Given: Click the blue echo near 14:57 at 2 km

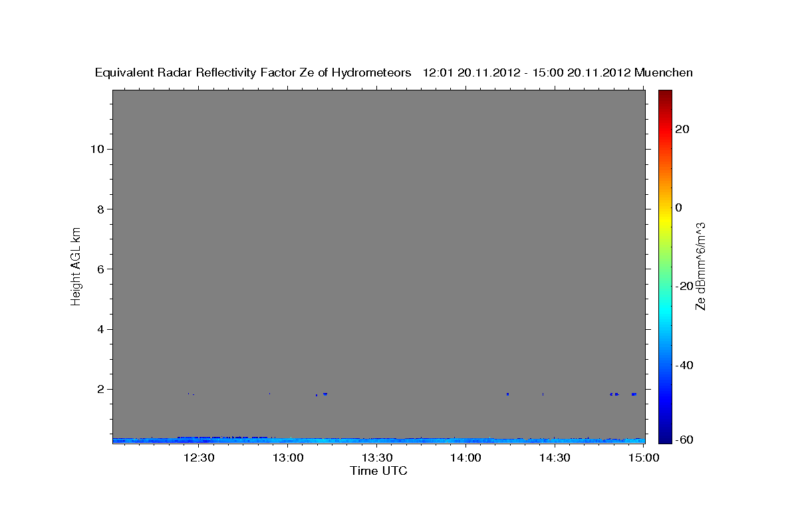Looking at the screenshot, I should point(634,394).
